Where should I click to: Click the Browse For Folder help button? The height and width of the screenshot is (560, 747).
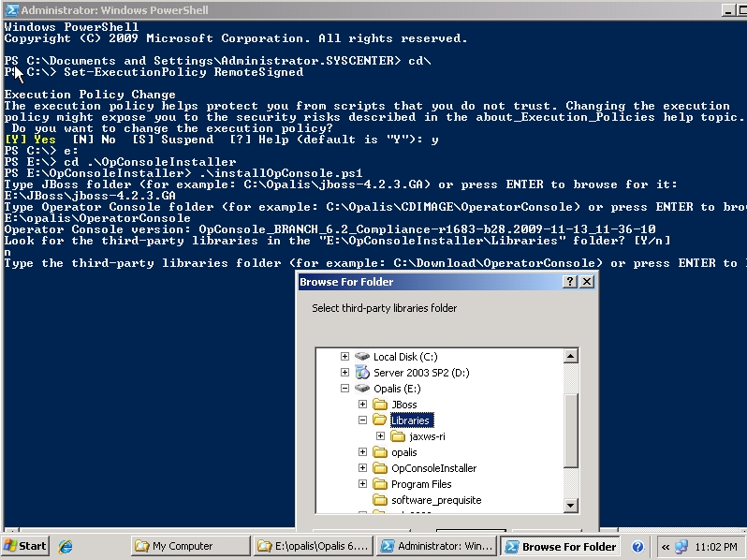570,282
